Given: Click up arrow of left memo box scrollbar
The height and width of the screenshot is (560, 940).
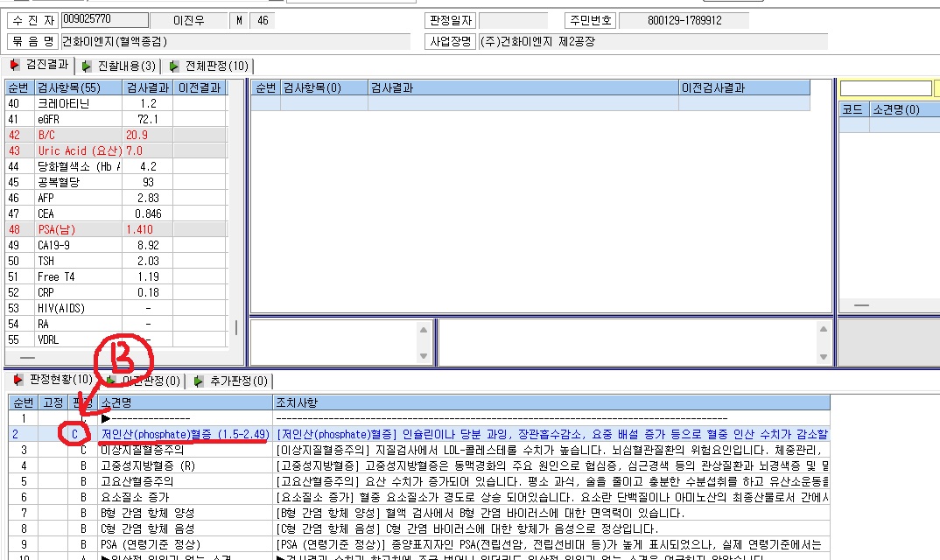Looking at the screenshot, I should (424, 330).
